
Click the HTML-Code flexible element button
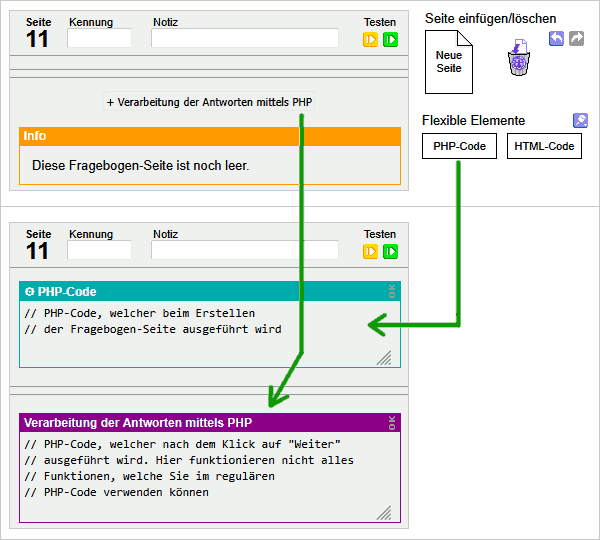tap(544, 146)
